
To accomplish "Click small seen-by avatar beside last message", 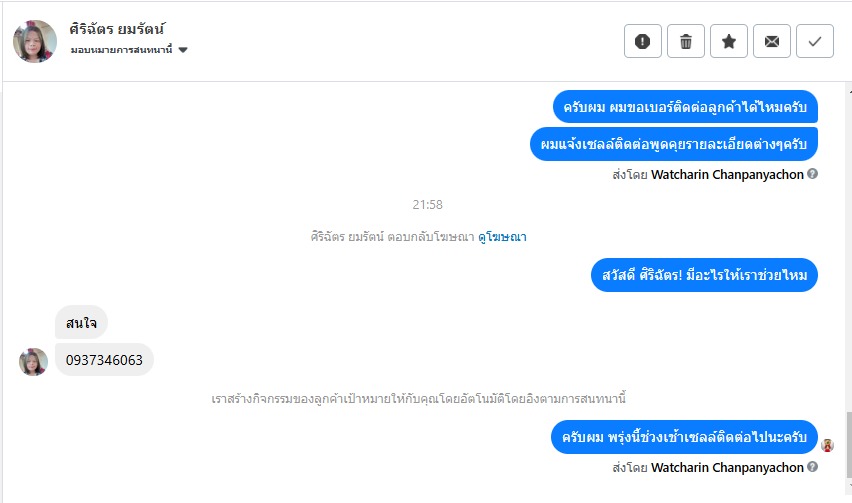I will click(827, 445).
